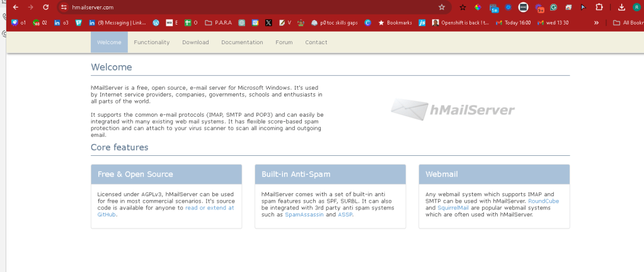Open the blue circular C extension

point(508,7)
